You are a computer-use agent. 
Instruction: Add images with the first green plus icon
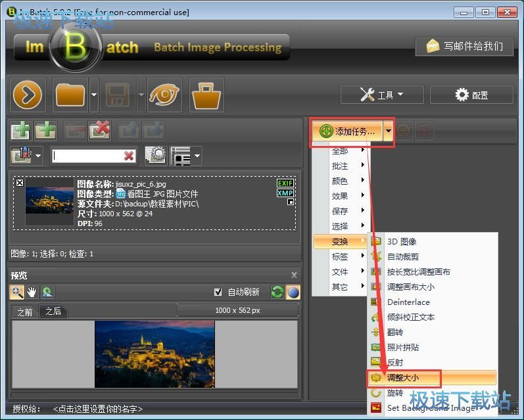21,130
